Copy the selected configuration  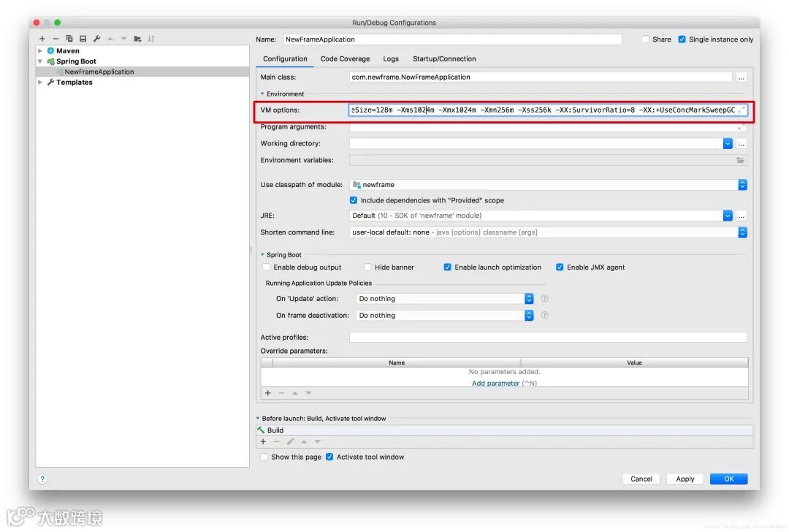69,39
